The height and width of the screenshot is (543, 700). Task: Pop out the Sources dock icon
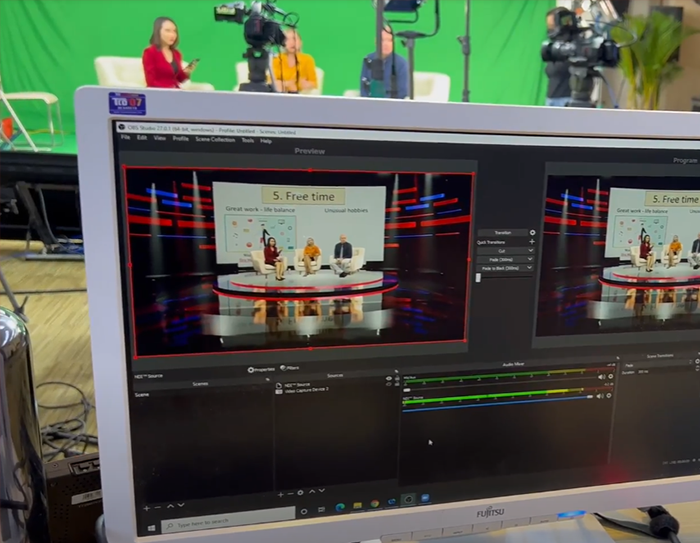(396, 372)
